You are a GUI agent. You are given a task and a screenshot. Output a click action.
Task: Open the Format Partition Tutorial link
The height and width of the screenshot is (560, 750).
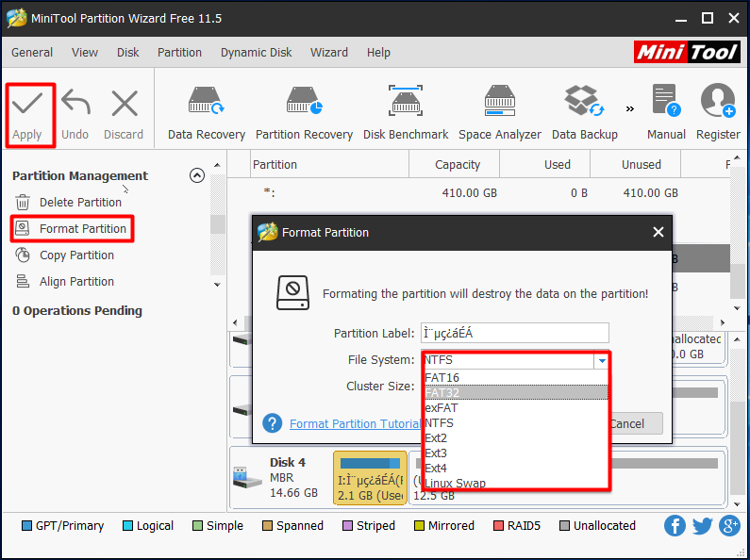point(355,424)
